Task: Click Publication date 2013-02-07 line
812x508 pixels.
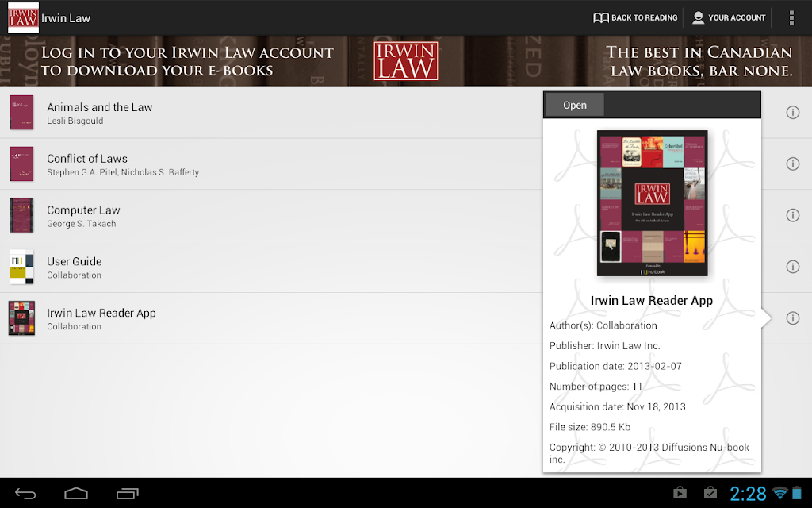Action: pyautogui.click(x=615, y=366)
